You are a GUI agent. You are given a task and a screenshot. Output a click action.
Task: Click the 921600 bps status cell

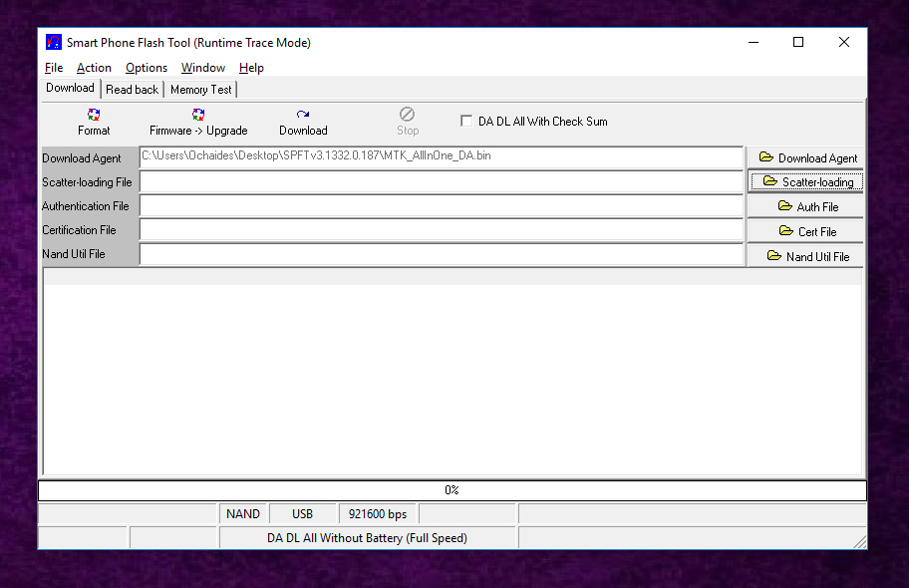point(378,514)
